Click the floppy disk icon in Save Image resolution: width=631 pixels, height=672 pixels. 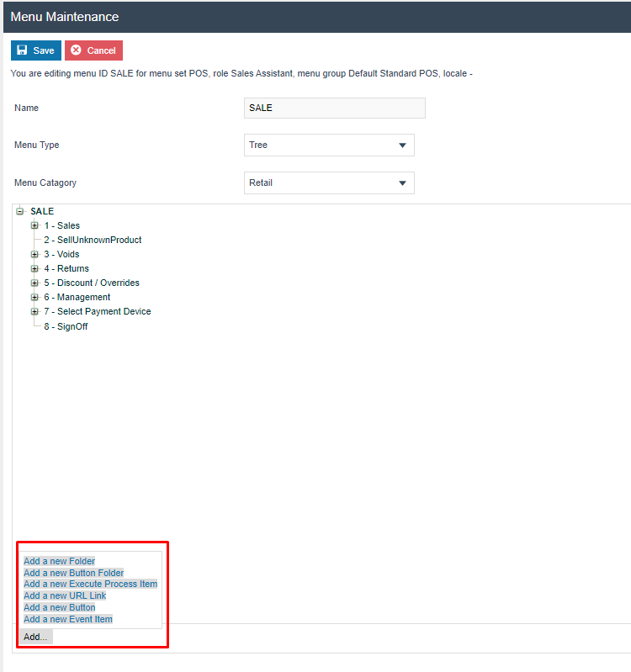point(22,50)
